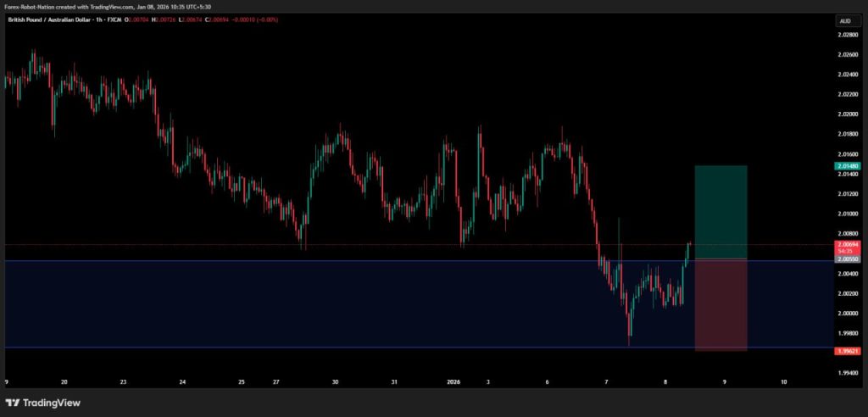Click date 23 on the time axis
The height and width of the screenshot is (417, 868).
pos(123,382)
